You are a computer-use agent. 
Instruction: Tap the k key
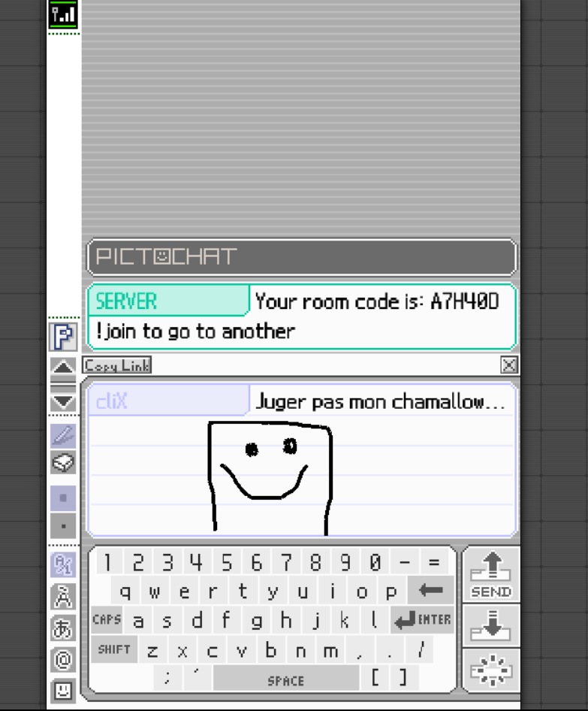[345, 620]
